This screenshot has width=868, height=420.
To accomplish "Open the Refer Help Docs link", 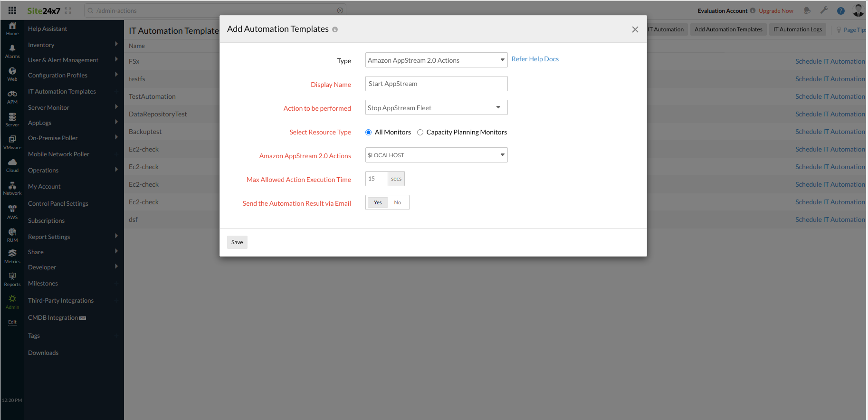I will [535, 59].
